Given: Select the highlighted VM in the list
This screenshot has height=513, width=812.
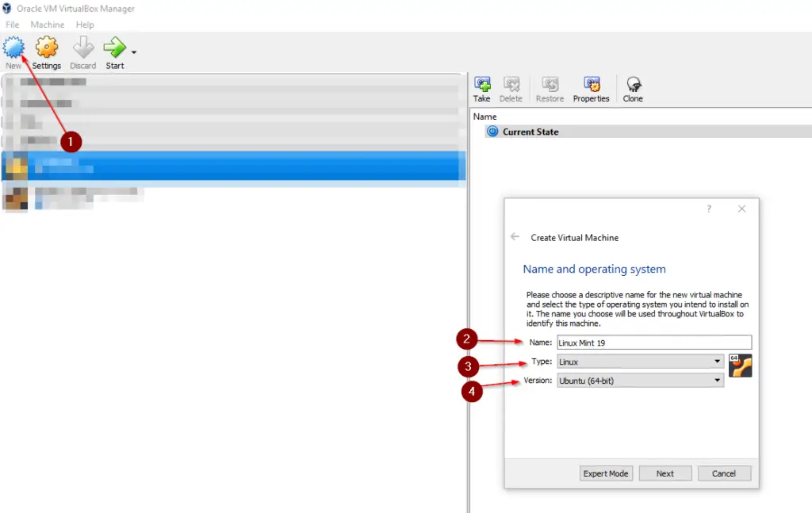Looking at the screenshot, I should [234, 166].
